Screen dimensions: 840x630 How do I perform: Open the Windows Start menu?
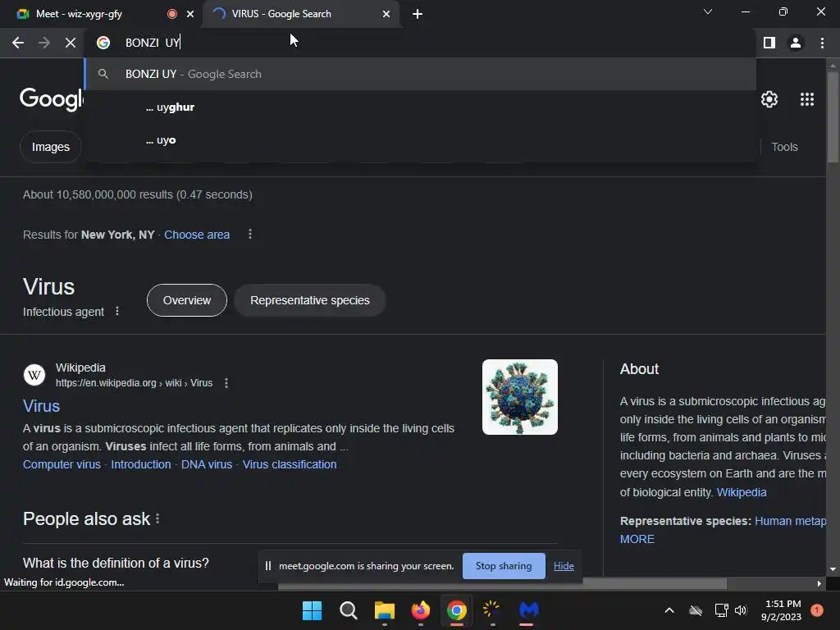pos(312,610)
